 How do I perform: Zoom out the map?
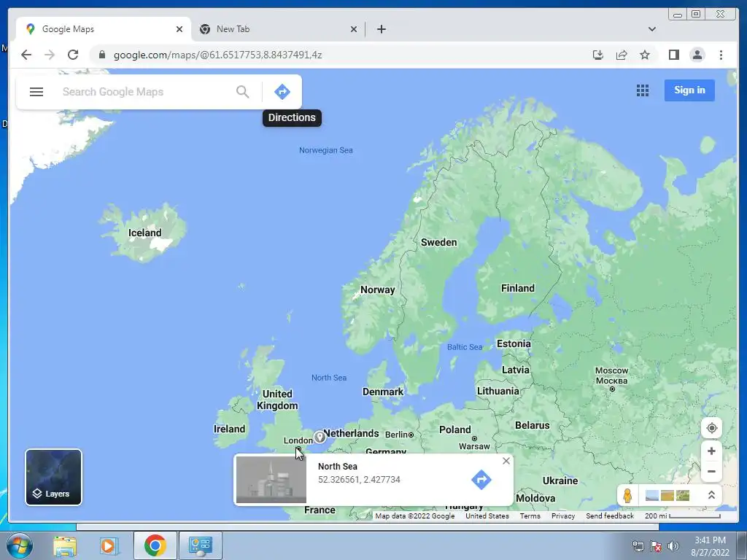coord(711,472)
